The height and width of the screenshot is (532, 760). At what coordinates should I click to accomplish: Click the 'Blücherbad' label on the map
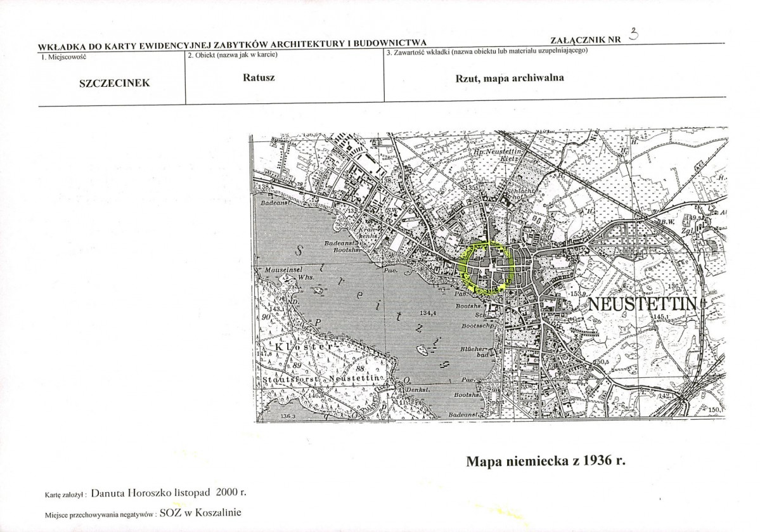(x=473, y=352)
